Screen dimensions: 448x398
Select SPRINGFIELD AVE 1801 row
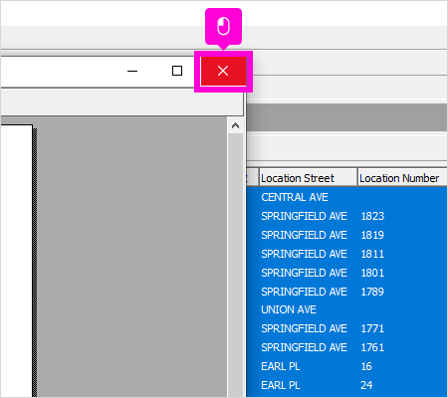[x=347, y=273]
